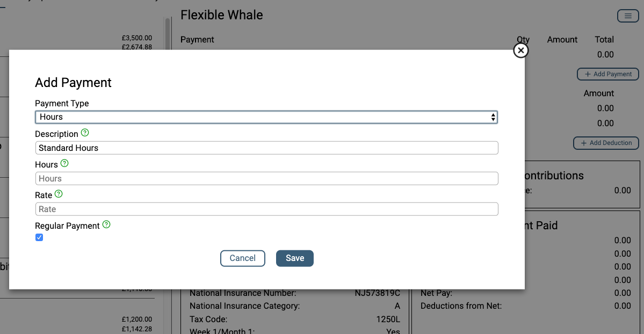Image resolution: width=644 pixels, height=334 pixels.
Task: Click the stepper arrows on Payment Type selector
Action: [493, 117]
